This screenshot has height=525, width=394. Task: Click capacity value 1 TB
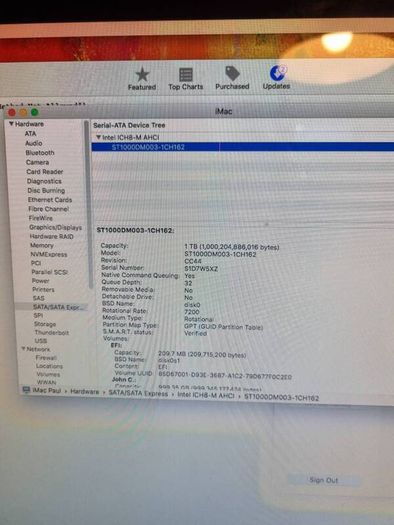pos(232,247)
